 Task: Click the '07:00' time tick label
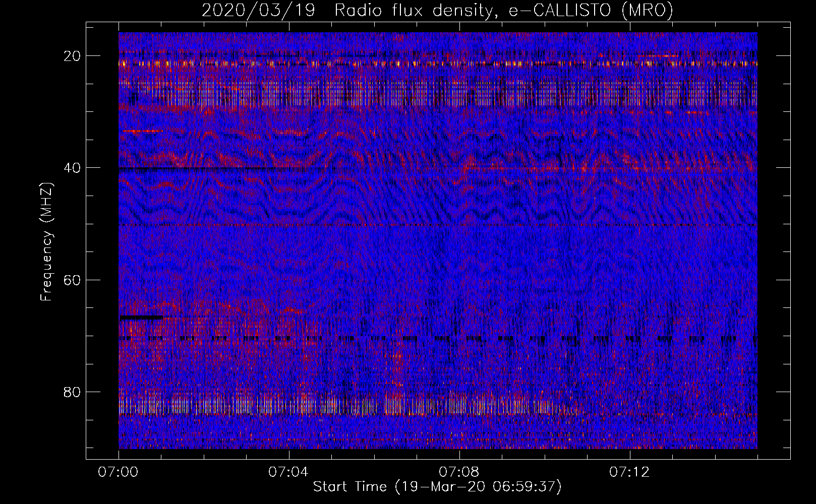119,472
